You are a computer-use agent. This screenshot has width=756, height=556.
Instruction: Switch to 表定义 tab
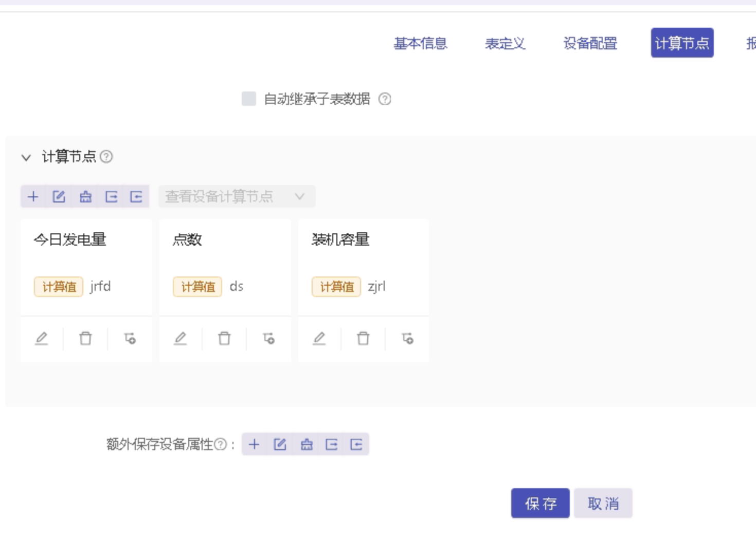pyautogui.click(x=505, y=43)
